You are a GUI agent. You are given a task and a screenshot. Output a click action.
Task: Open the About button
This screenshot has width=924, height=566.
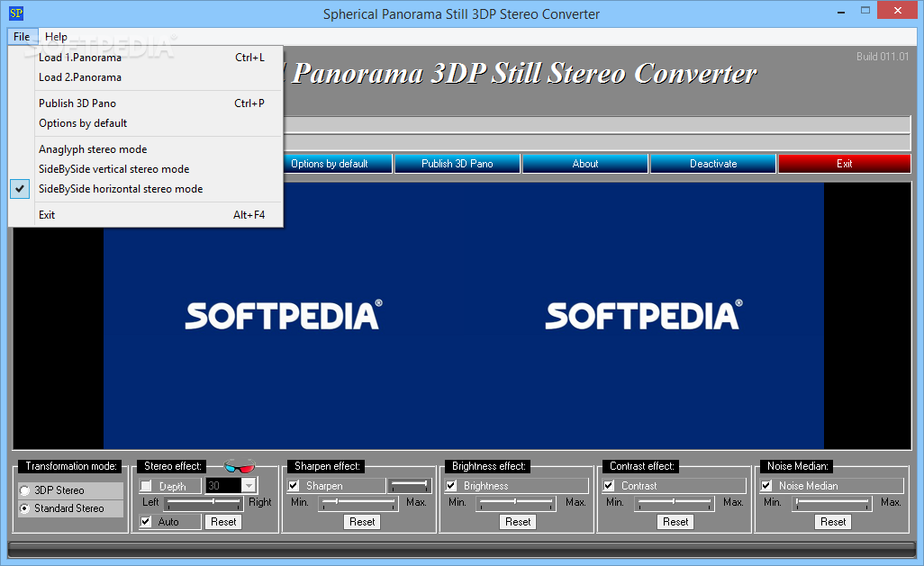pos(585,164)
